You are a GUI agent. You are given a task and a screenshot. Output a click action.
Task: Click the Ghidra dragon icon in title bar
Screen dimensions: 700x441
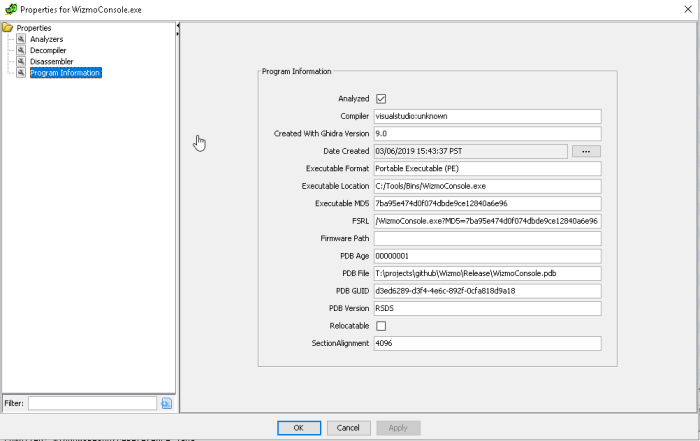(x=11, y=9)
